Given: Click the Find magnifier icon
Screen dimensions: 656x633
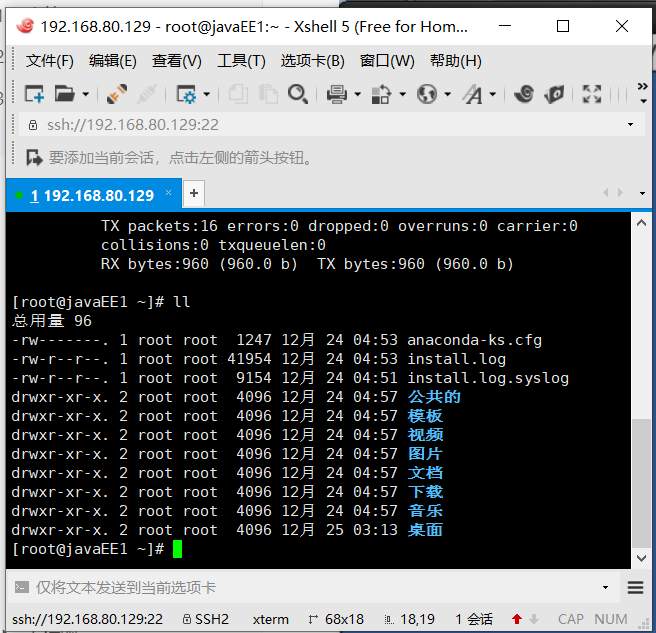Looking at the screenshot, I should click(x=298, y=94).
